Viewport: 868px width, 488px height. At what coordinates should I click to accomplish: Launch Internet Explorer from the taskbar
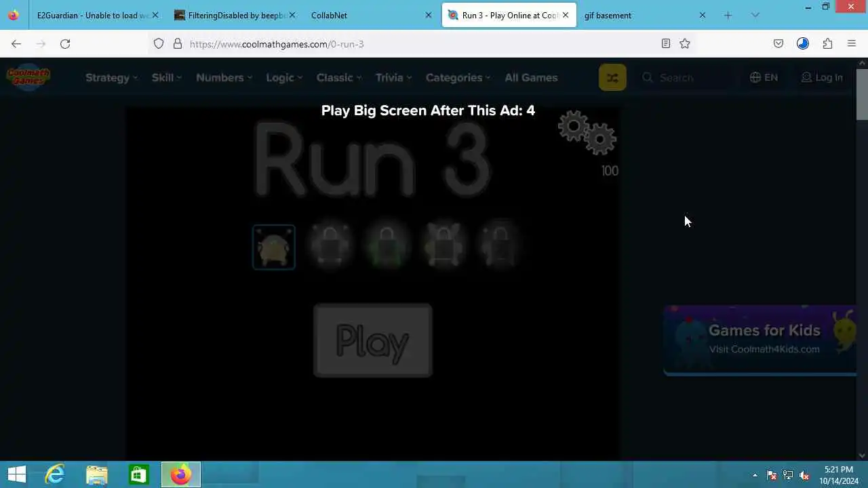[54, 474]
